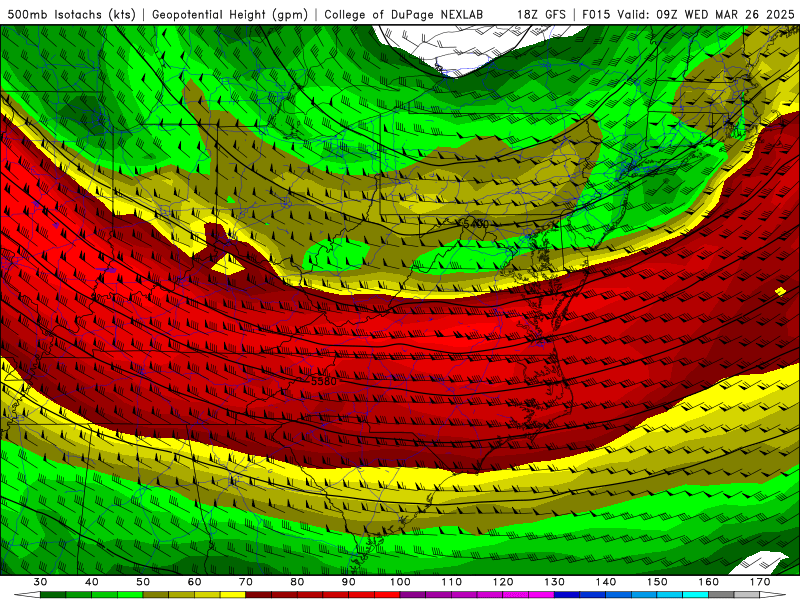Click the 80 knot colorbar label

point(297,582)
